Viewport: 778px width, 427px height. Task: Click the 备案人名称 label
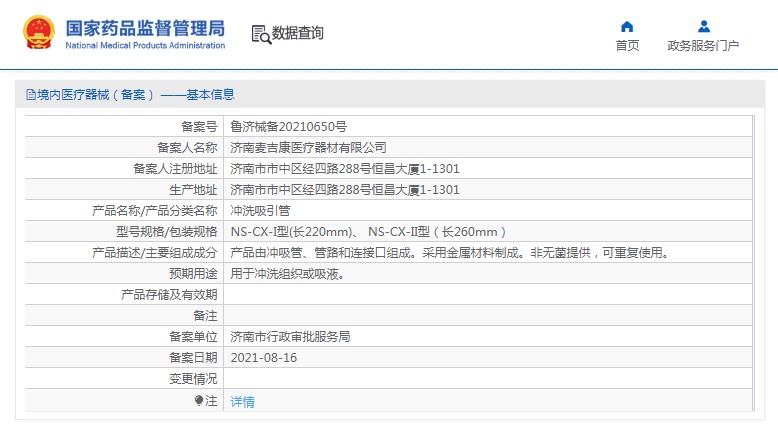pos(187,148)
